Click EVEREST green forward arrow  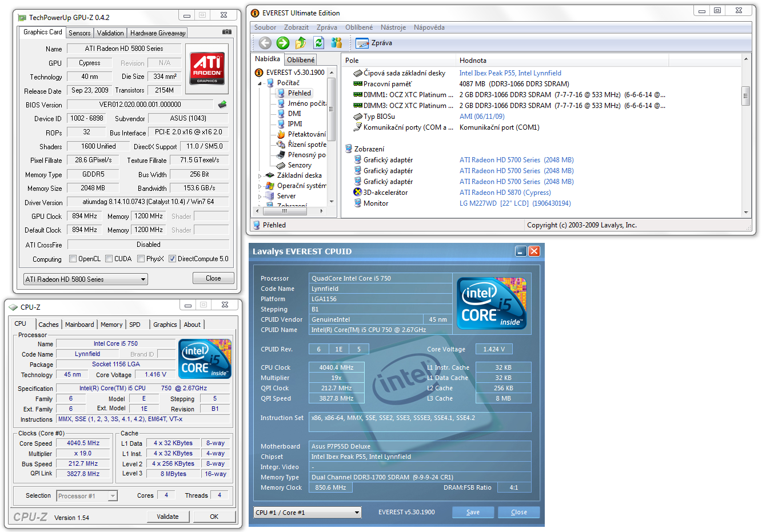[283, 43]
